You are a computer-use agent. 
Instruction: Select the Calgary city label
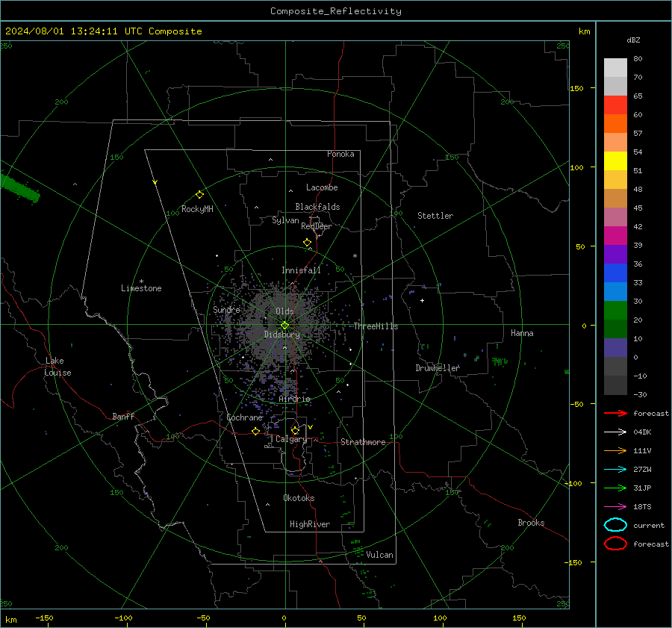tap(291, 439)
